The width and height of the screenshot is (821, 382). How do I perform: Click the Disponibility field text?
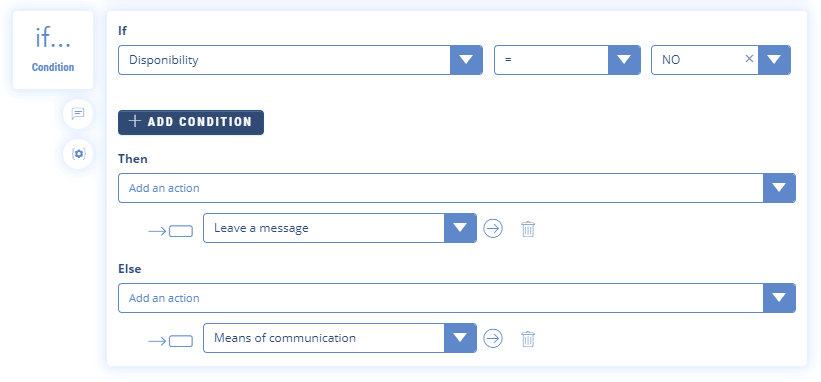click(x=164, y=60)
